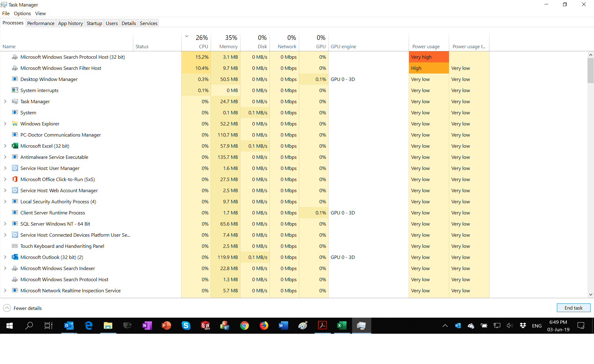
Task: Expand the SQL Server Windows NT process
Action: click(x=5, y=224)
